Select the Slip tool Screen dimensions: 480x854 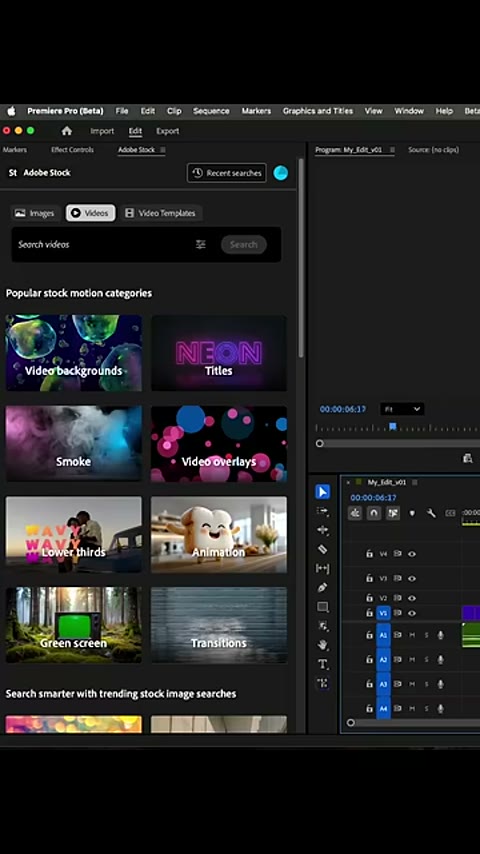tap(322, 568)
